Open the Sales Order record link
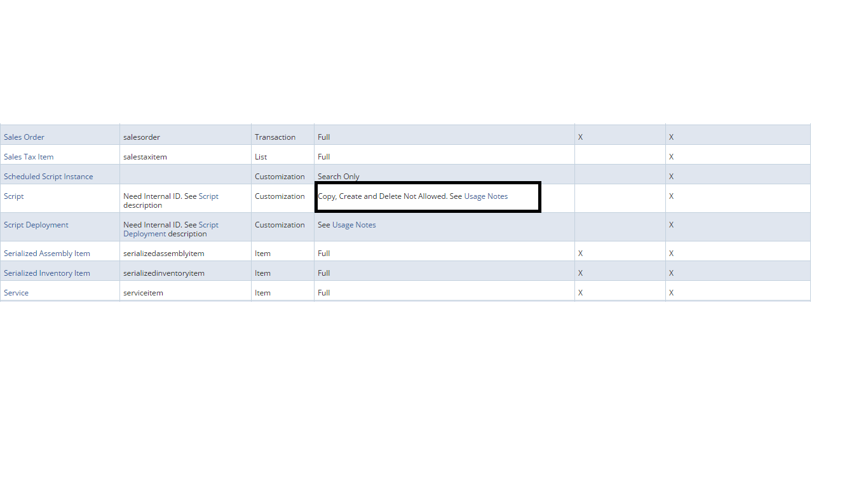 (x=24, y=137)
